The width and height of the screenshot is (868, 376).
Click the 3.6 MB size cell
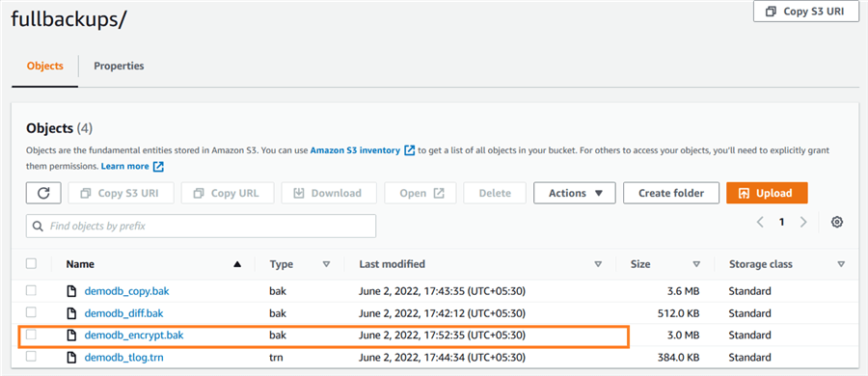point(682,291)
